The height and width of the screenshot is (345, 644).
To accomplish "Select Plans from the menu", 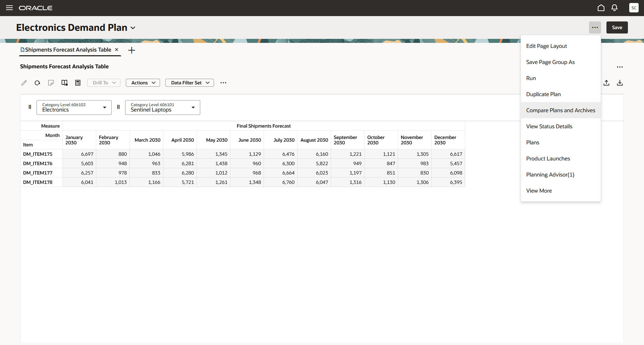I will pyautogui.click(x=561, y=142).
